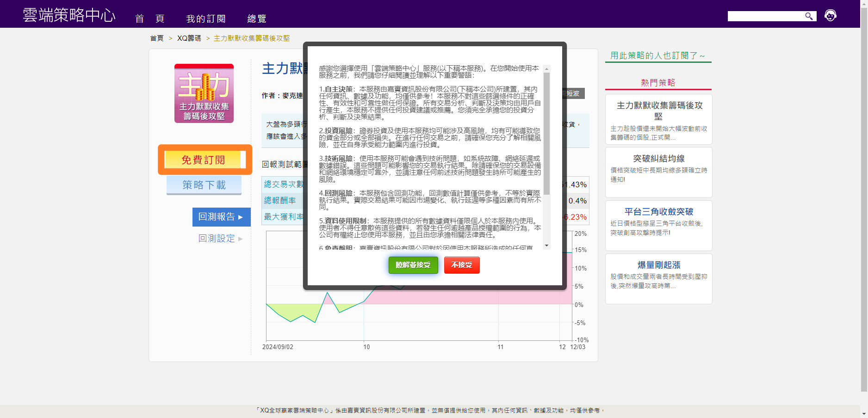The width and height of the screenshot is (868, 418).
Task: Click the search magnifier icon
Action: pos(809,16)
